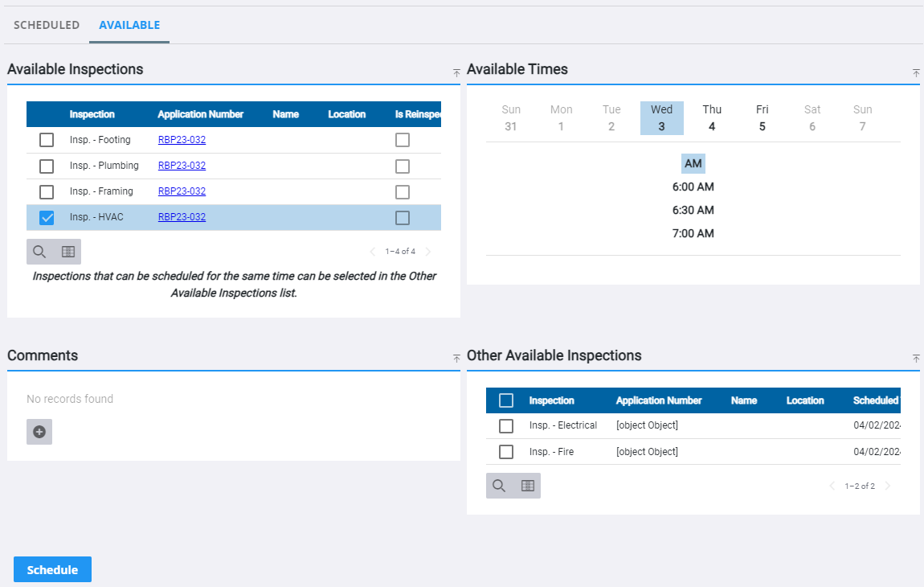Go to next page of Available Inspections

pyautogui.click(x=428, y=251)
